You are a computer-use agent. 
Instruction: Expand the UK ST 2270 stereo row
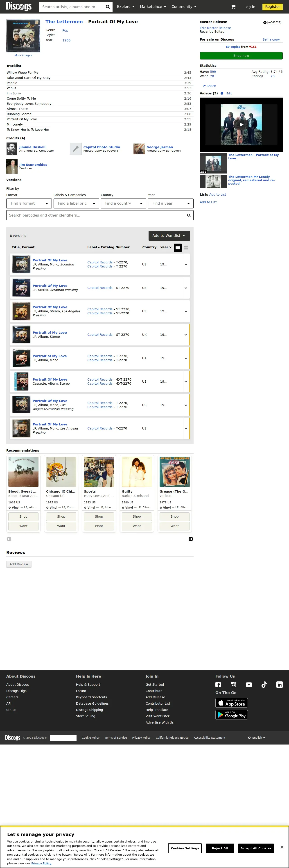click(x=186, y=335)
